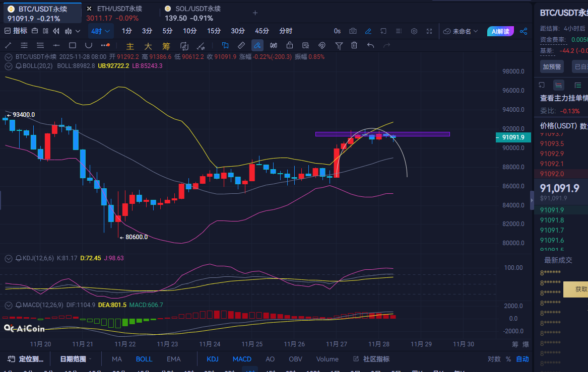Select the rectangle drawing tool
Viewport: 588px width, 372px height.
73,46
